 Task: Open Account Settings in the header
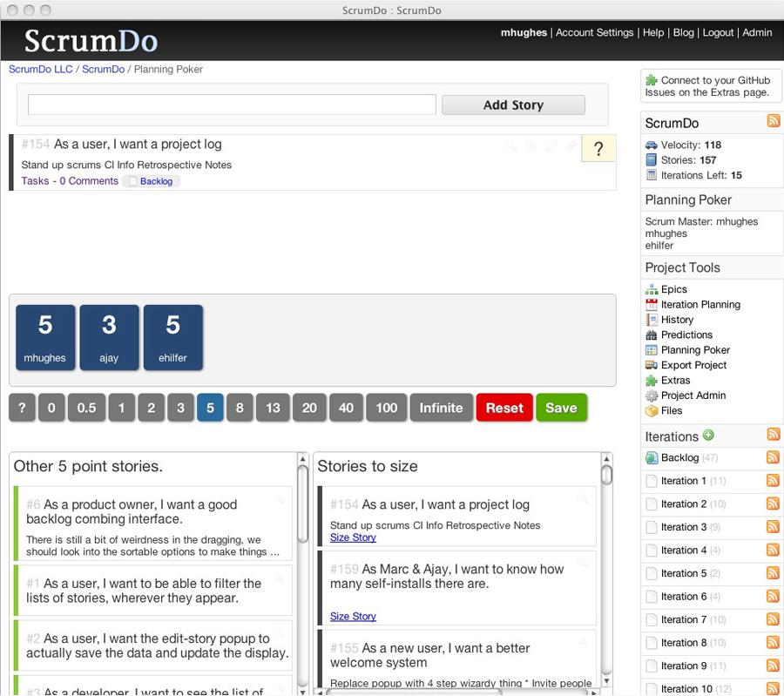tap(594, 32)
